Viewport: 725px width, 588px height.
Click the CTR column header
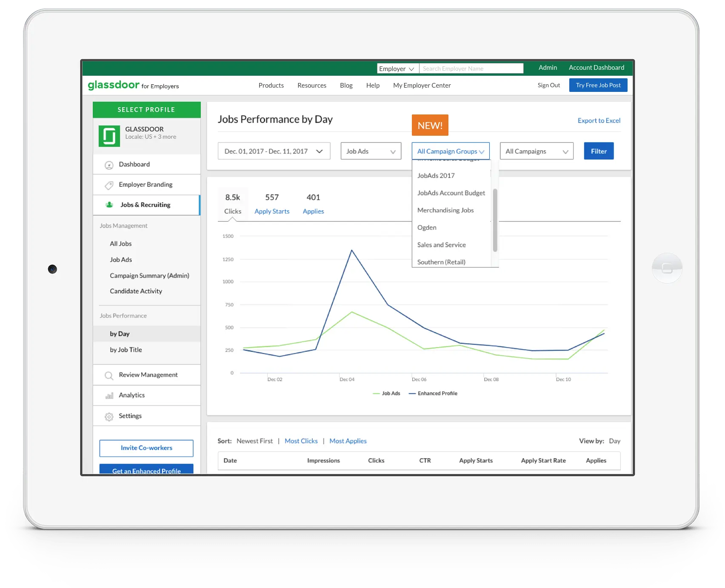tap(425, 460)
